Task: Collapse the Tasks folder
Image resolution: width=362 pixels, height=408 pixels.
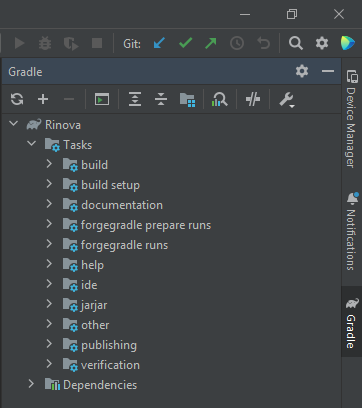Action: coord(32,144)
